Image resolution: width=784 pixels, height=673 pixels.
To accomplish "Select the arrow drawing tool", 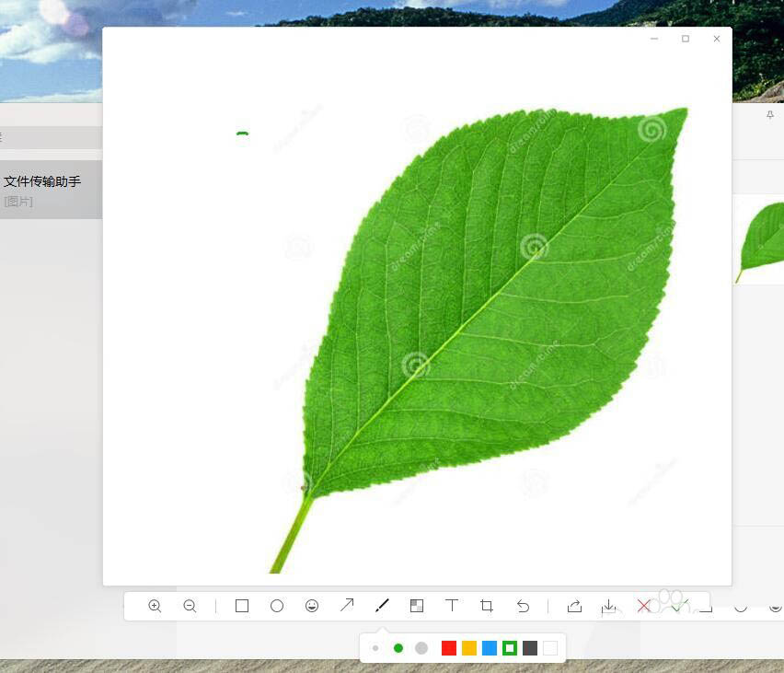I will pos(347,605).
